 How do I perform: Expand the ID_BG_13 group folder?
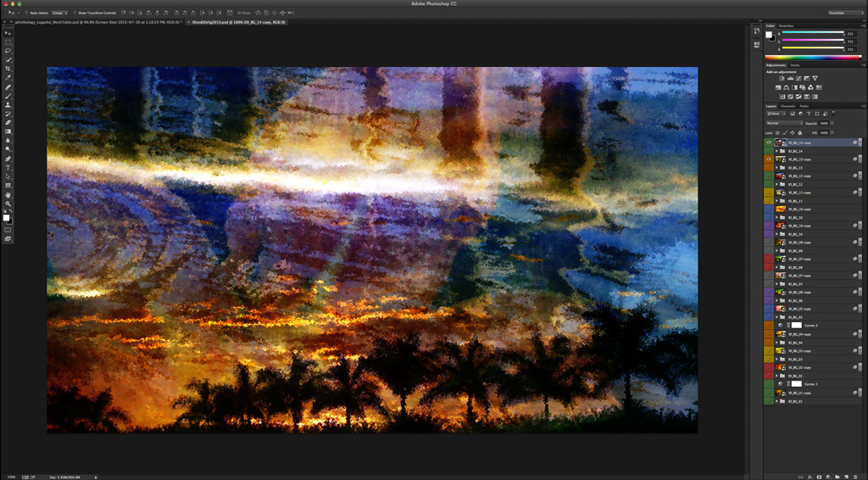point(776,168)
